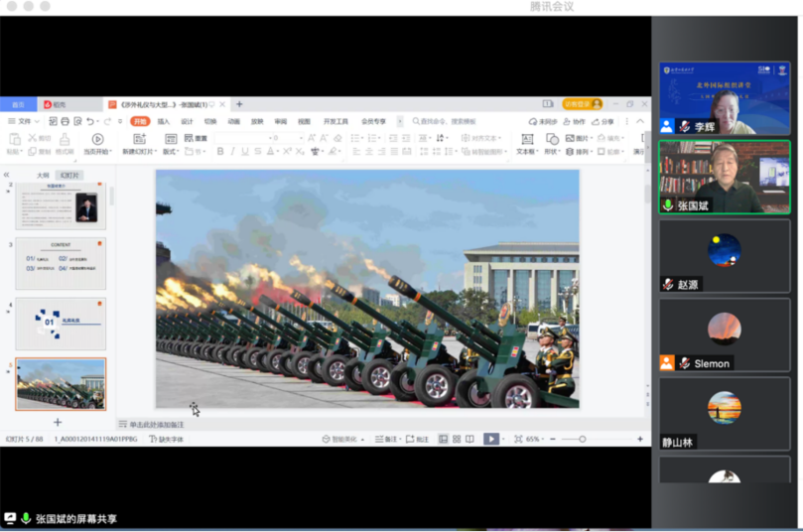Open the font size dropdown
This screenshot has height=532, width=803.
pyautogui.click(x=301, y=138)
